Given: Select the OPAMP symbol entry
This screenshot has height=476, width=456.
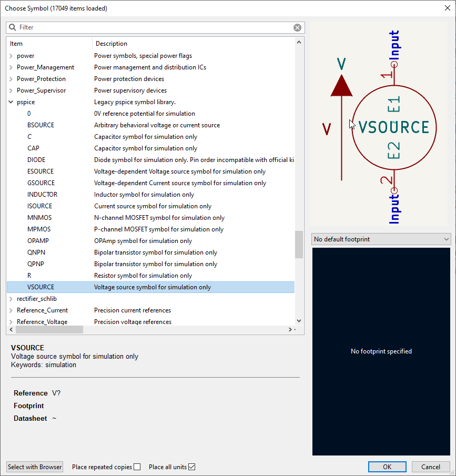Looking at the screenshot, I should point(38,241).
